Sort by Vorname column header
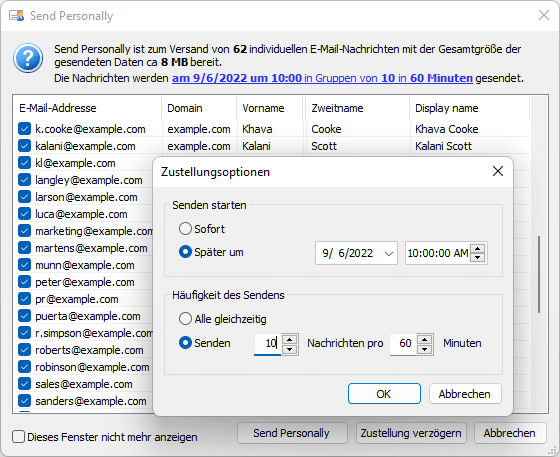This screenshot has width=560, height=457. 270,108
